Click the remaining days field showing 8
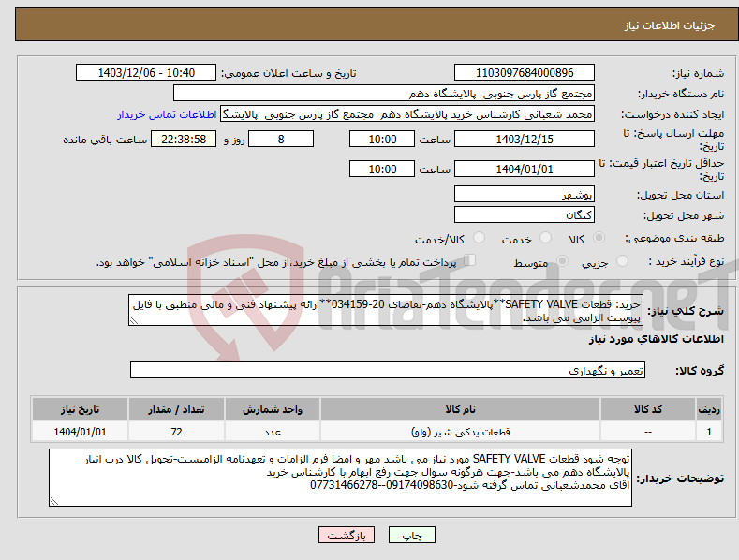The width and height of the screenshot is (739, 560). [x=281, y=139]
